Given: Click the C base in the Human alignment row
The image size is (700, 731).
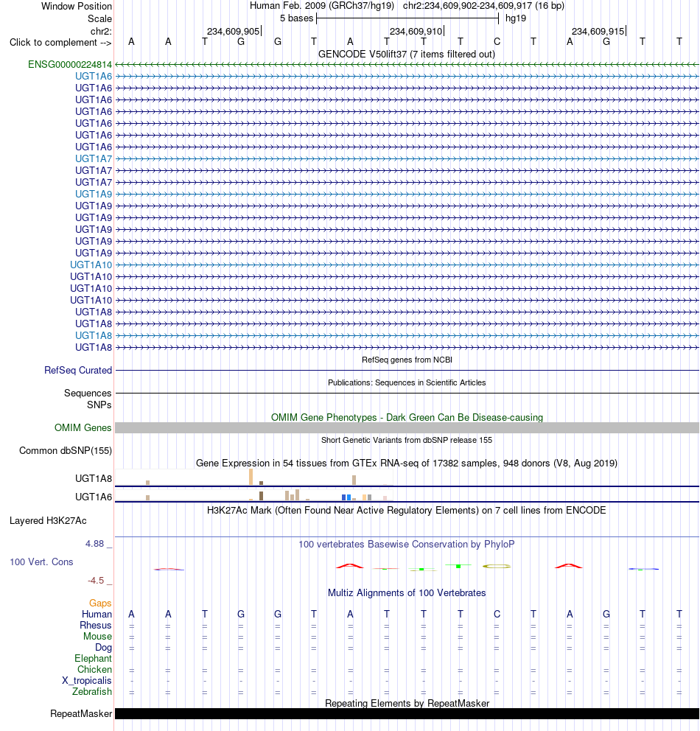Looking at the screenshot, I should 497,614.
